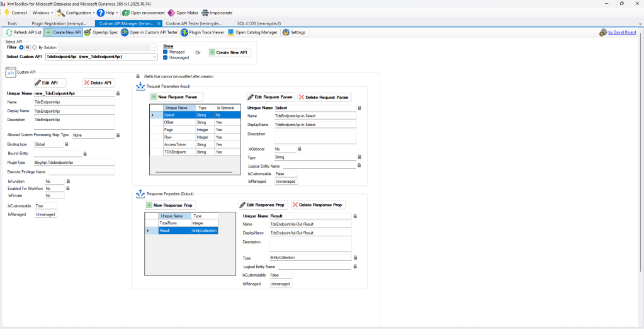The height and width of the screenshot is (329, 644).
Task: Click the request params horizontal scrollbar
Action: pos(195,172)
